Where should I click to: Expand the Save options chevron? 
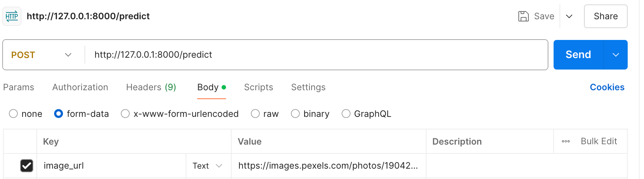point(569,16)
